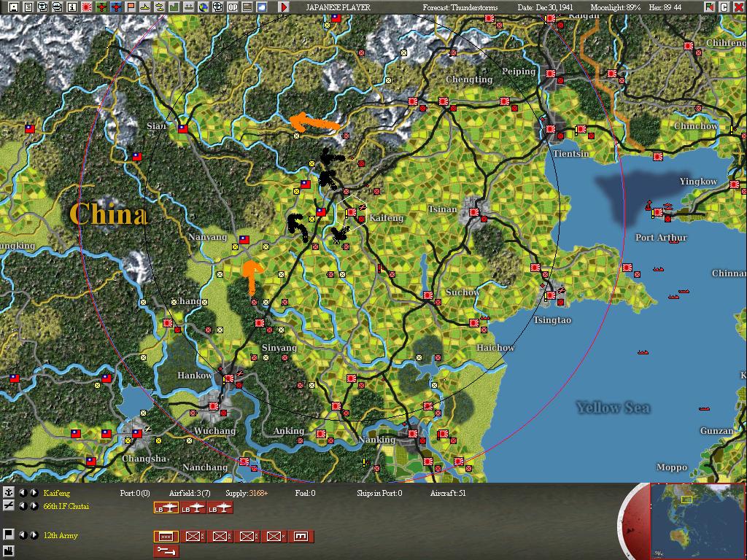Click the rising sun flag toolbar icon
Screen dimensions: 747x560
point(87,7)
